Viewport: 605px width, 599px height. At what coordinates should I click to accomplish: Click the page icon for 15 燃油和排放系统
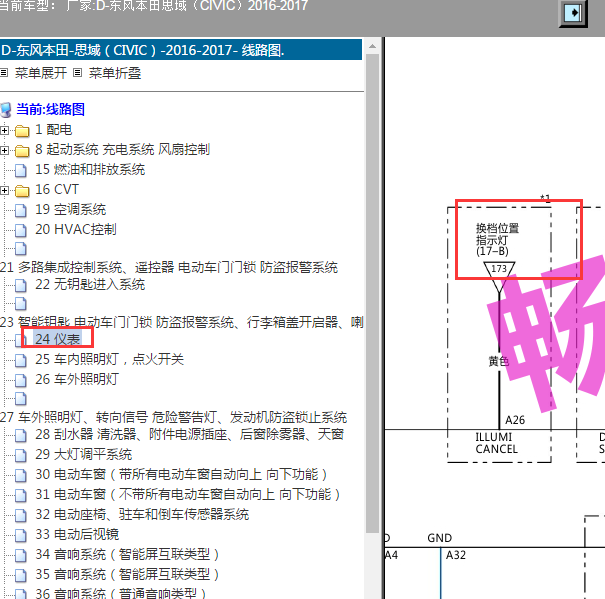[x=21, y=170]
